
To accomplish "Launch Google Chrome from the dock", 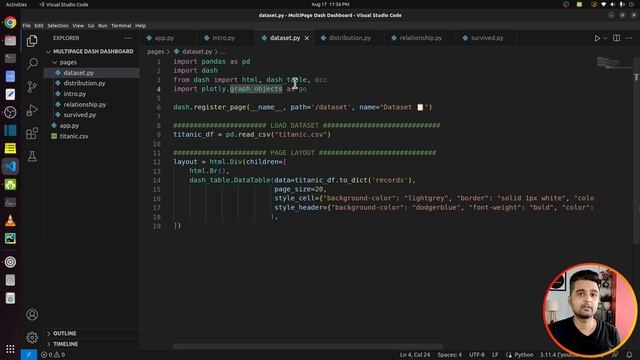I will (x=10, y=22).
